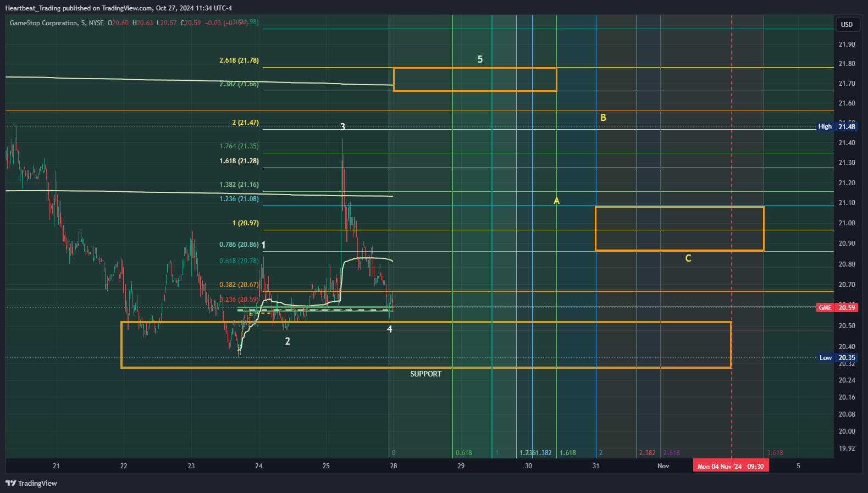Click the orange target box beneath wave 5
This screenshot has width=868, height=493.
click(475, 79)
